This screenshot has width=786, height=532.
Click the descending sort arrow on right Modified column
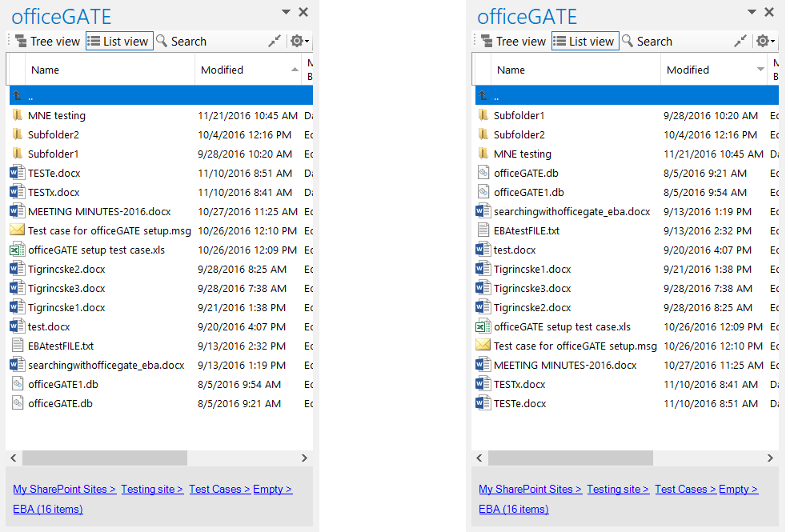[760, 70]
